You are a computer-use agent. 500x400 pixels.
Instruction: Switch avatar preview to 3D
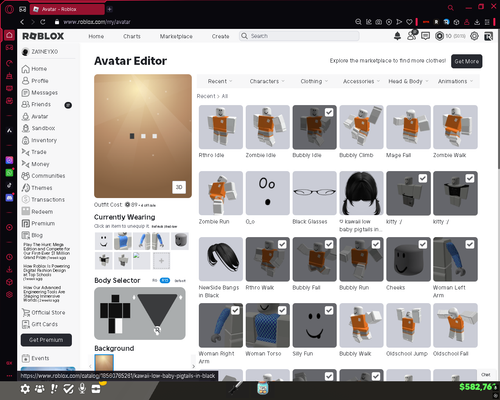click(179, 187)
